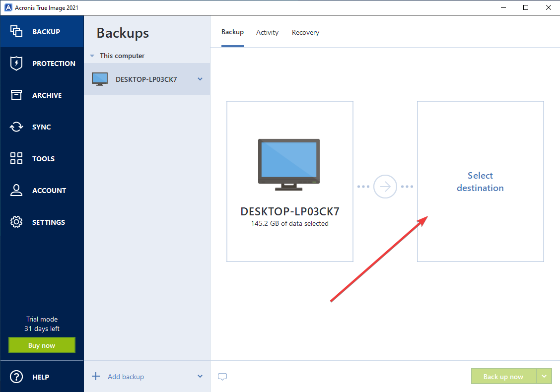Click the Add backup label
Image resolution: width=560 pixels, height=392 pixels.
click(x=126, y=377)
